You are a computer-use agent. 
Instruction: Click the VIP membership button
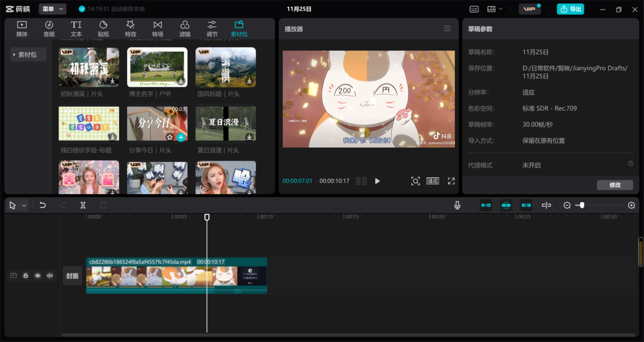(x=529, y=9)
